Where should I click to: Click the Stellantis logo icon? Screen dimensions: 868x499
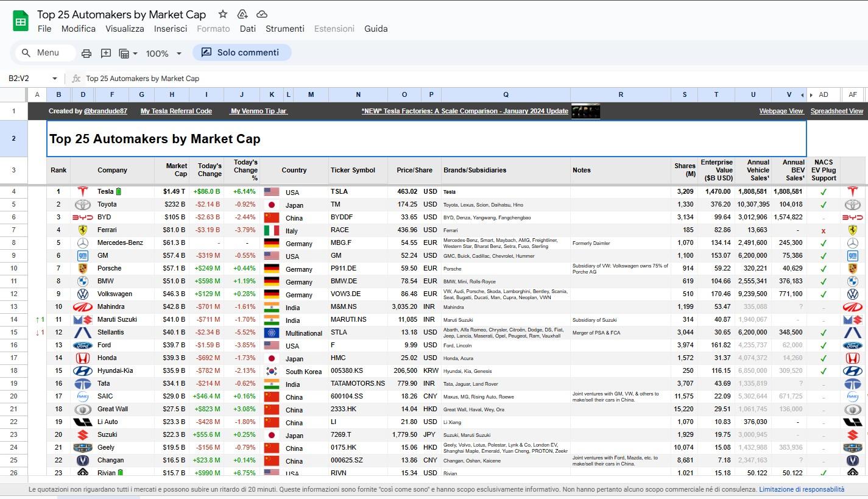pyautogui.click(x=82, y=332)
